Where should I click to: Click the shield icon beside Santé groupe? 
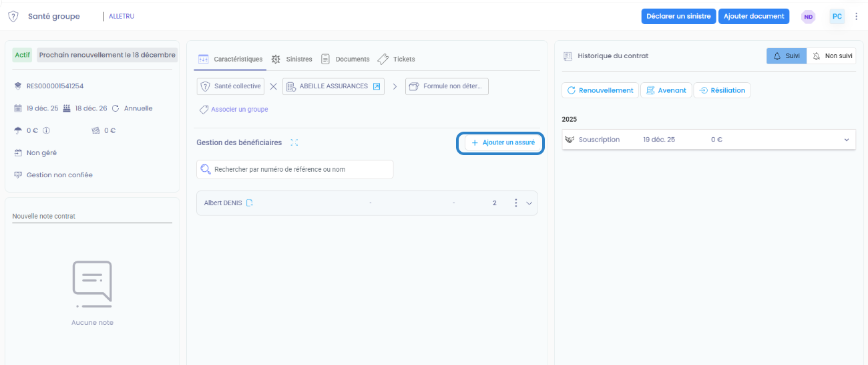(13, 16)
